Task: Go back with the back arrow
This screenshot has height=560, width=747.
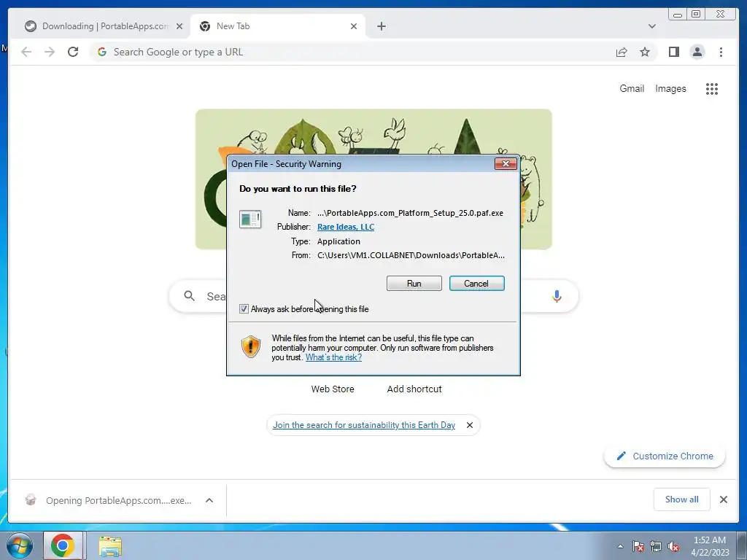Action: [x=26, y=52]
